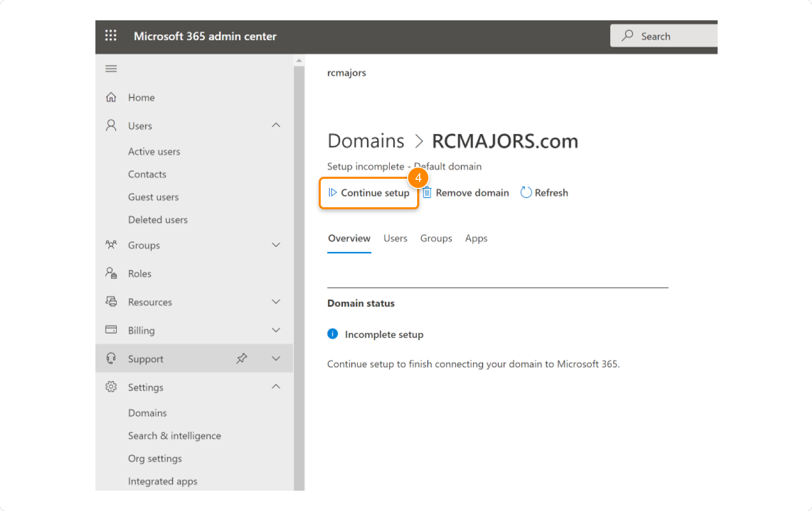Open Active users in sidebar
This screenshot has height=511, width=812.
(x=154, y=151)
